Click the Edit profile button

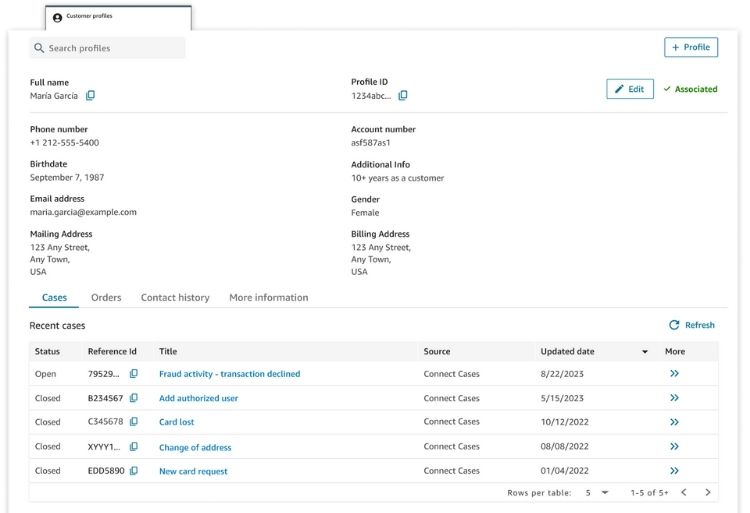630,89
